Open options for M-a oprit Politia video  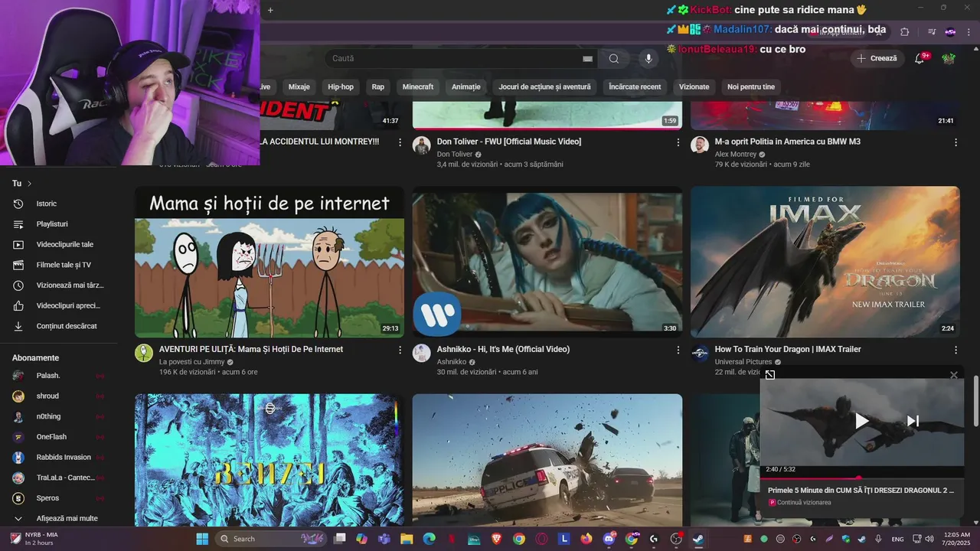pyautogui.click(x=955, y=142)
